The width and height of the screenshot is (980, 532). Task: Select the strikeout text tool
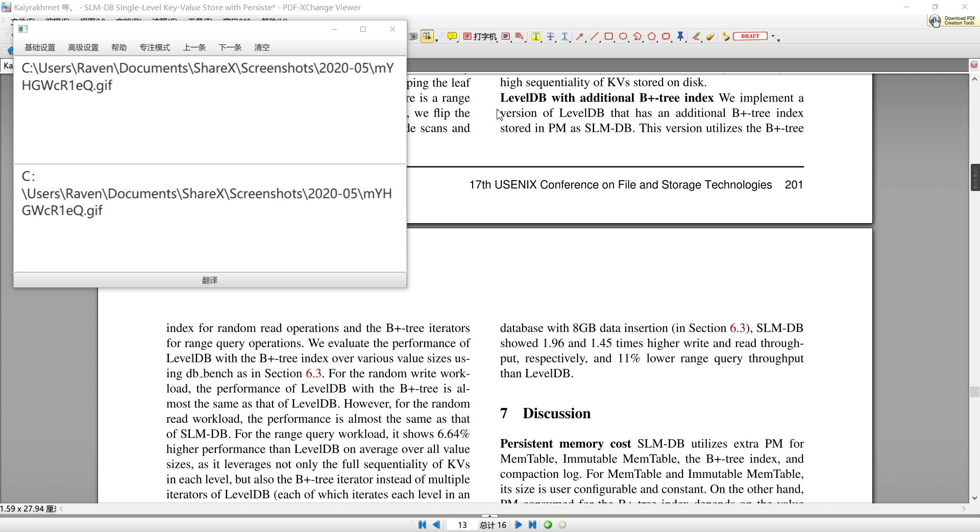tap(550, 36)
